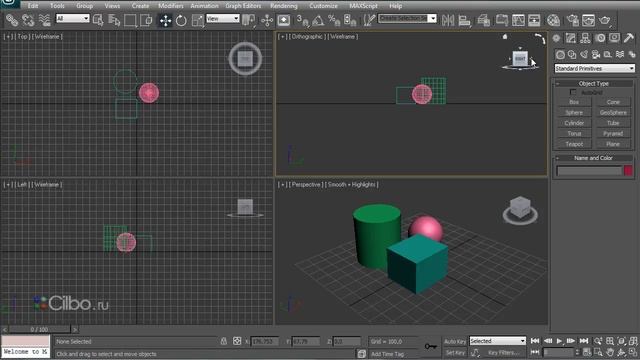640x360 pixels.
Task: Click the Sphere primitive button
Action: click(574, 113)
